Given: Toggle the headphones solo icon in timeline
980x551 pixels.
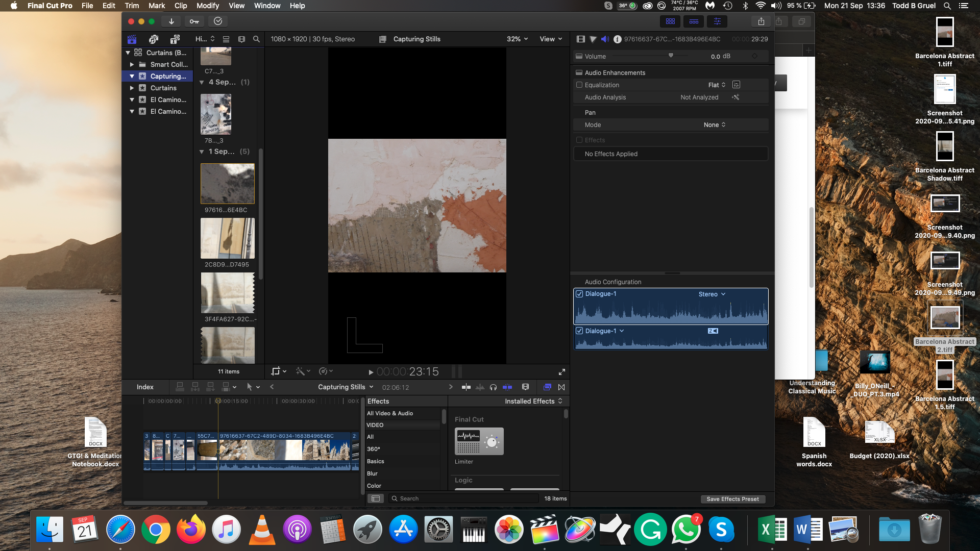Looking at the screenshot, I should (493, 387).
